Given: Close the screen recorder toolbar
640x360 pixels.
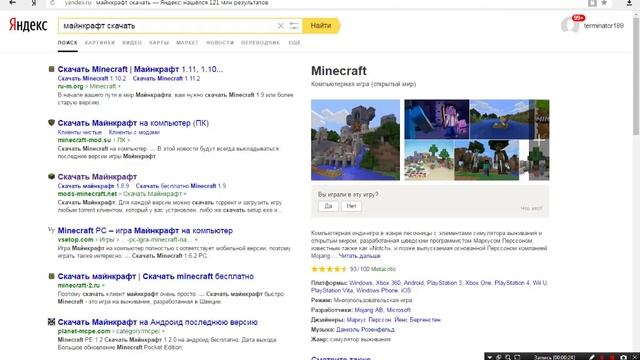Looking at the screenshot, I should (636, 357).
